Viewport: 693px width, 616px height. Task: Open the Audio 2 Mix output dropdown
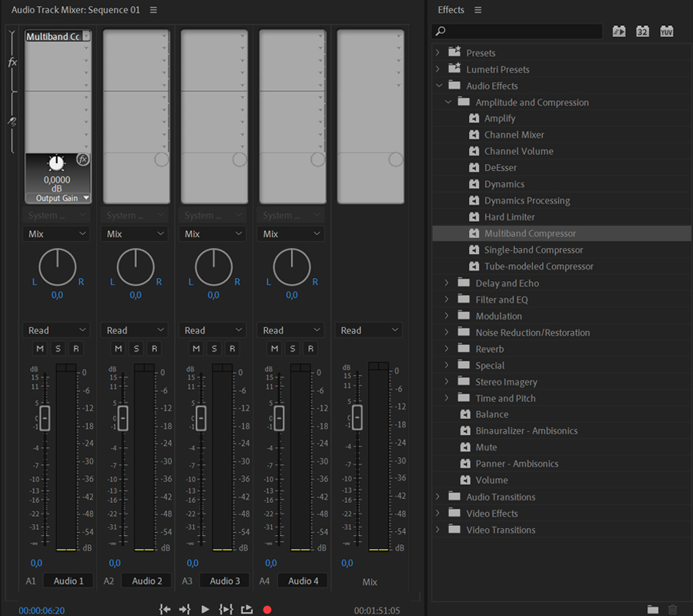[136, 234]
